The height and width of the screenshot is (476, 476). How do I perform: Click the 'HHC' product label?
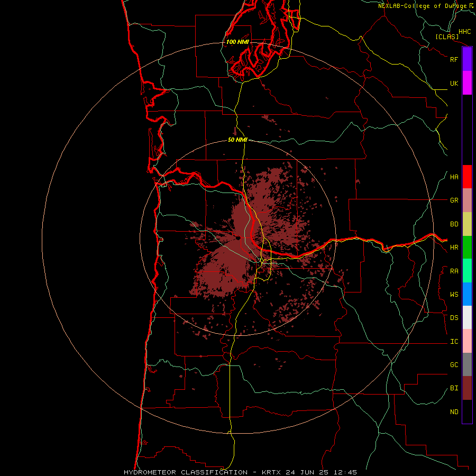465,32
